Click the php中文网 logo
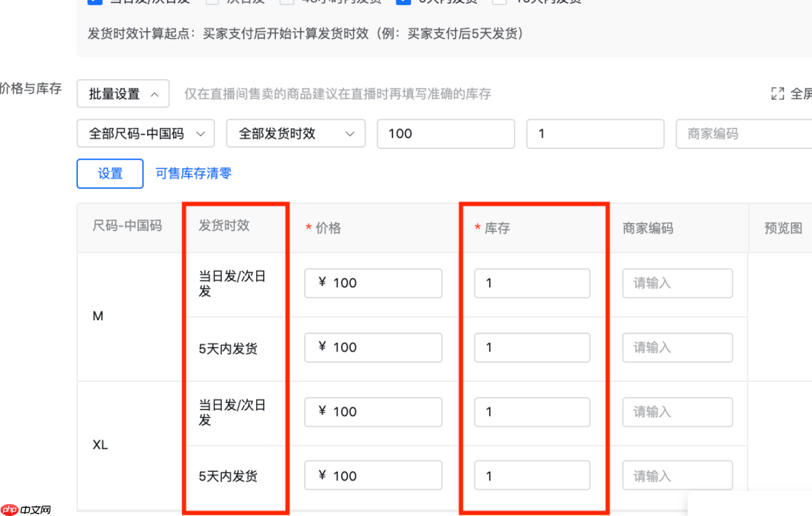This screenshot has height=516, width=812. [24, 509]
